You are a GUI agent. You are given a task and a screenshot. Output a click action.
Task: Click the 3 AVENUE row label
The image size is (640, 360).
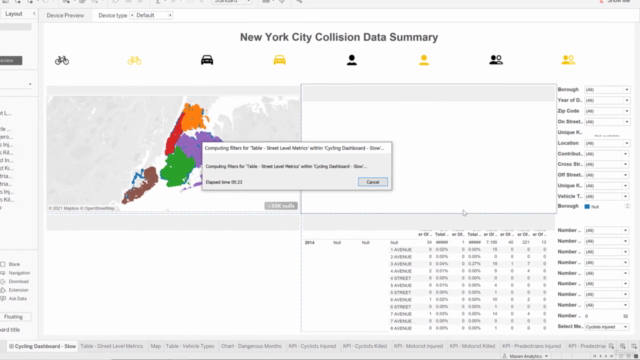click(401, 264)
